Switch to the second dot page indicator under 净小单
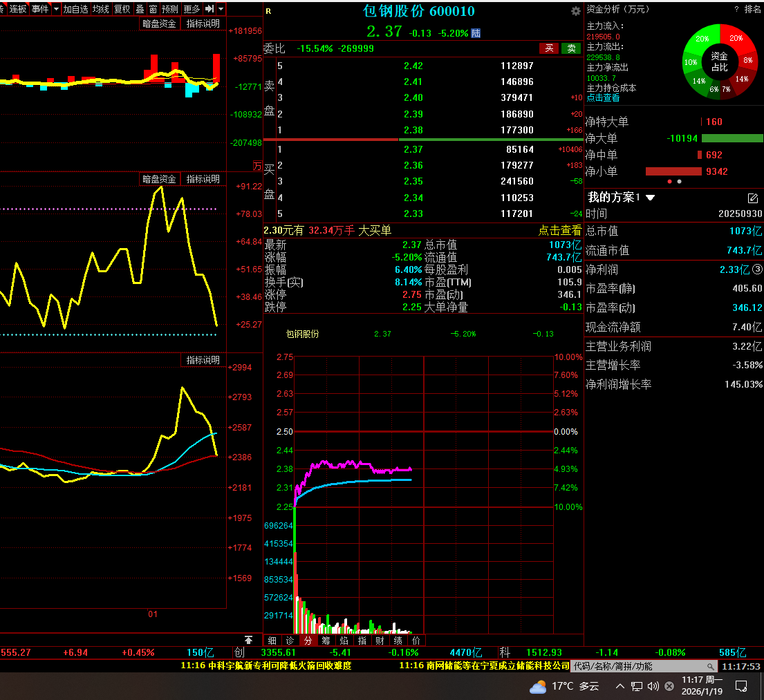Screen dimensions: 764x700 (679, 182)
